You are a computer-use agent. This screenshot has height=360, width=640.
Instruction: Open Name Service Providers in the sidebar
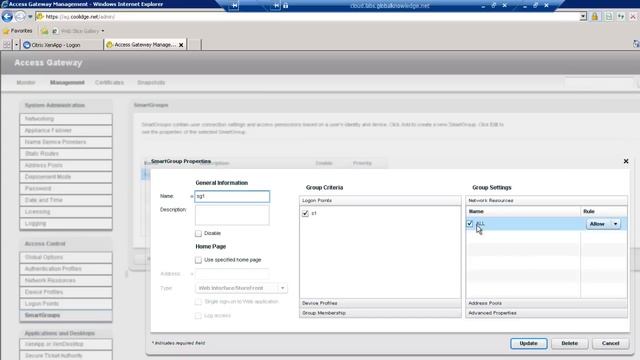pyautogui.click(x=66, y=142)
